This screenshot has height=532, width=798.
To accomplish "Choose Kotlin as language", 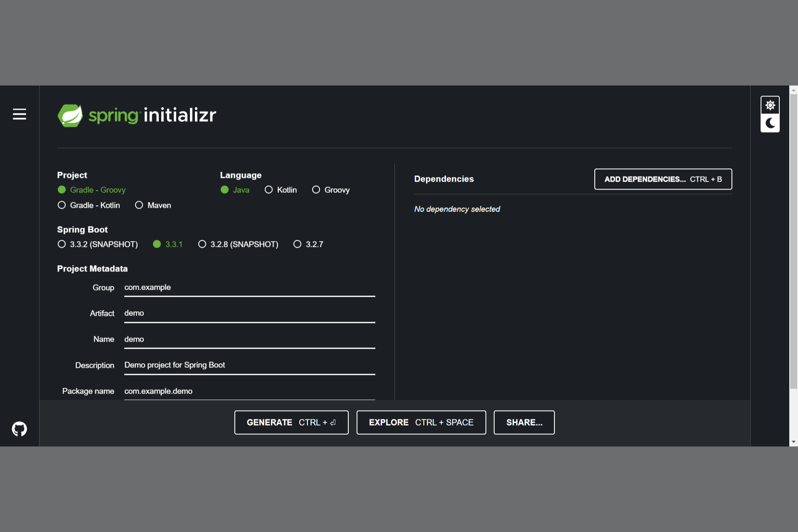I will (281, 190).
